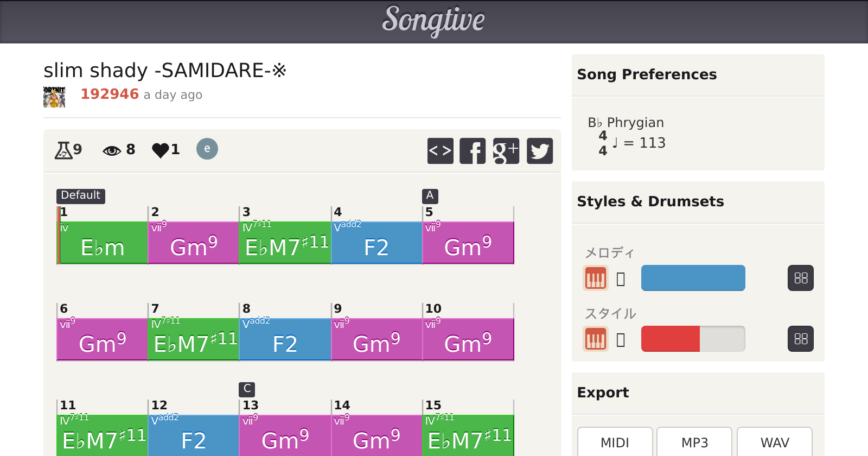Image resolution: width=868 pixels, height=456 pixels.
Task: Share song on Twitter
Action: (540, 151)
